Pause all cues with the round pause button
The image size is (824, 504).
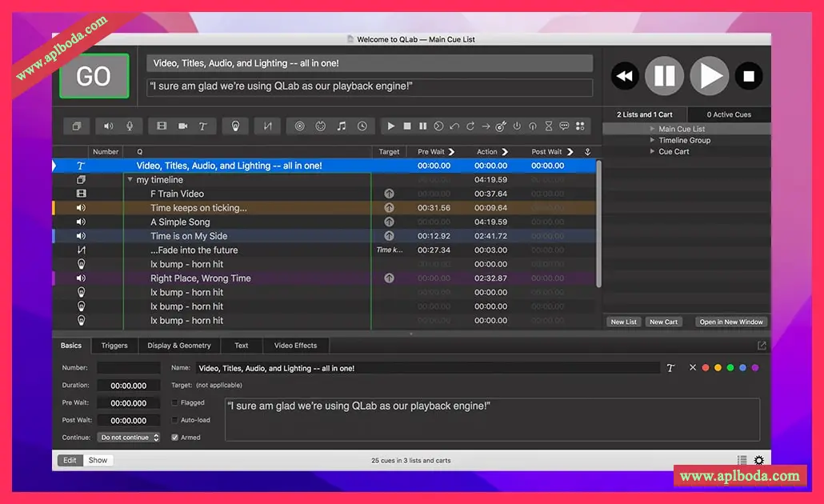pos(664,76)
